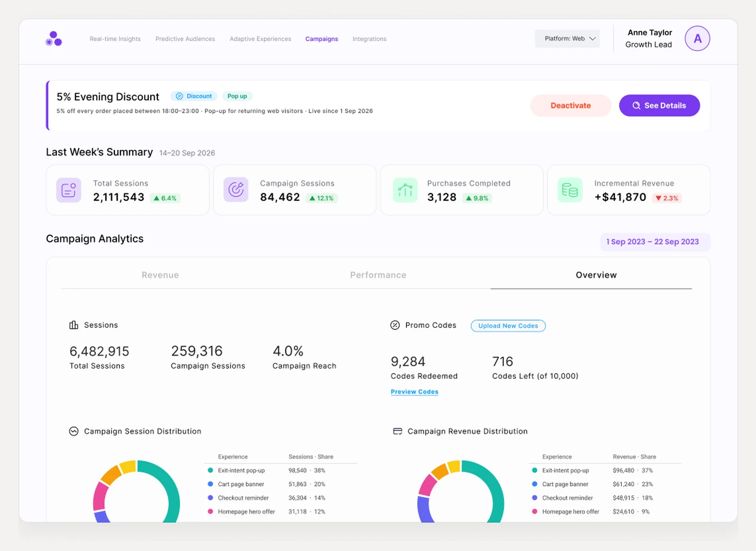The image size is (756, 551).
Task: Click the Sessions bar chart icon
Action: pos(74,325)
